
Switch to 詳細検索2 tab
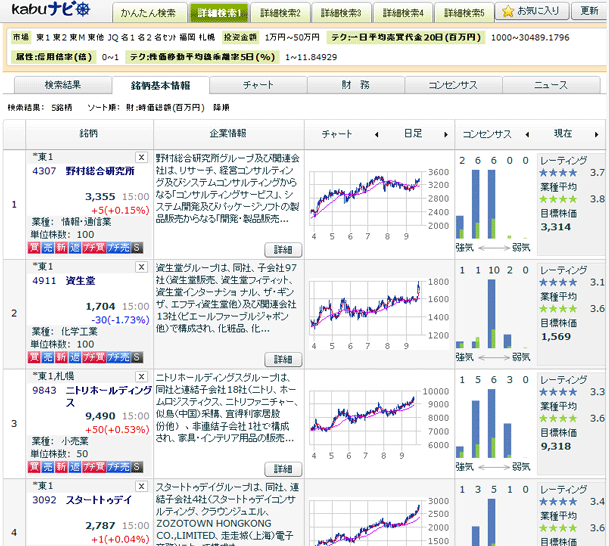pos(280,13)
